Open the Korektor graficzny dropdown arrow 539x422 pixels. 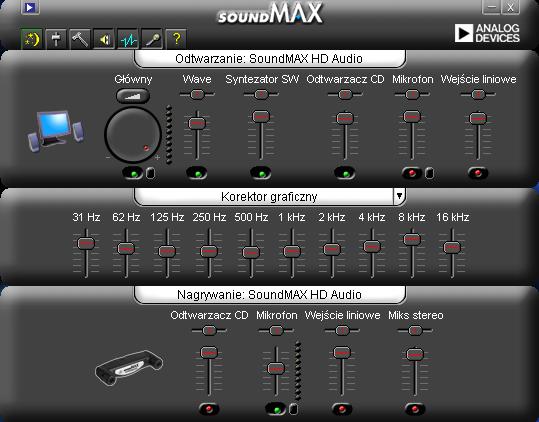pyautogui.click(x=399, y=196)
